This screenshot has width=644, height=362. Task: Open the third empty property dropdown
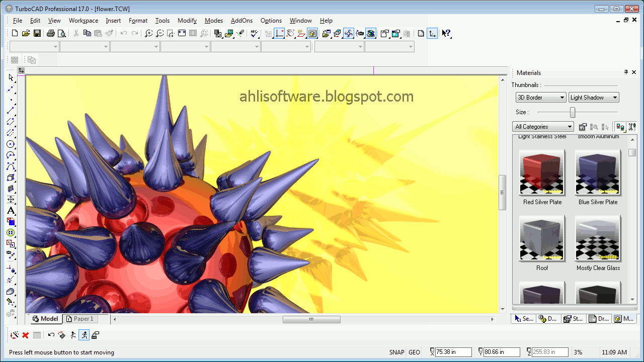[135, 47]
